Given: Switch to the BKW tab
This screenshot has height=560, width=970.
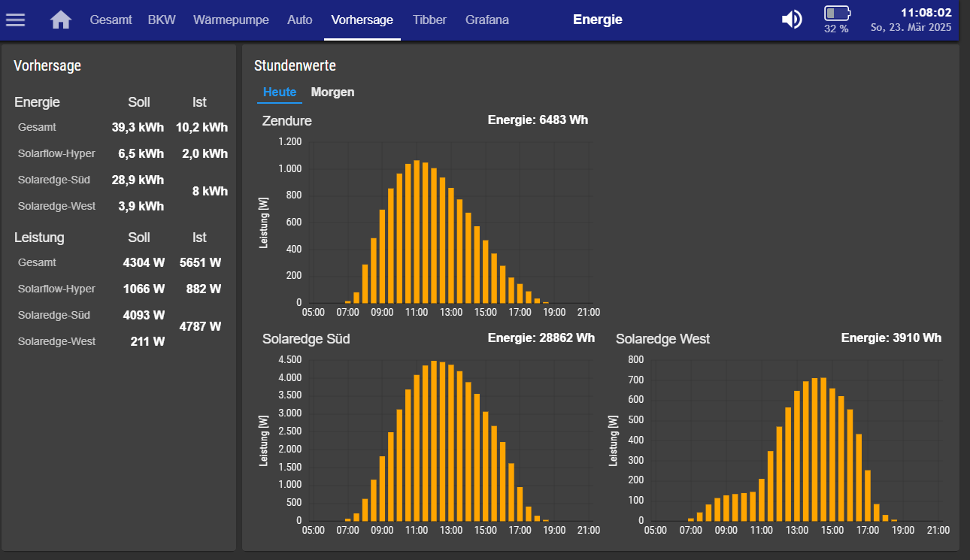Looking at the screenshot, I should click(x=162, y=20).
